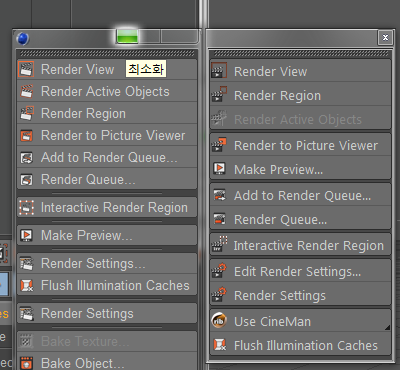Click Render Settings icon in right menu
Viewport: 400px width, 370px height.
[219, 295]
